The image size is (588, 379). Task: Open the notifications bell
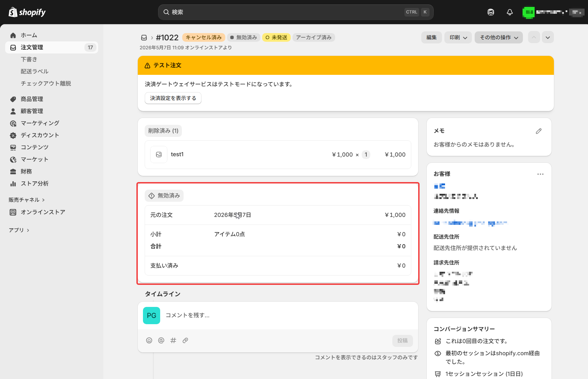510,12
